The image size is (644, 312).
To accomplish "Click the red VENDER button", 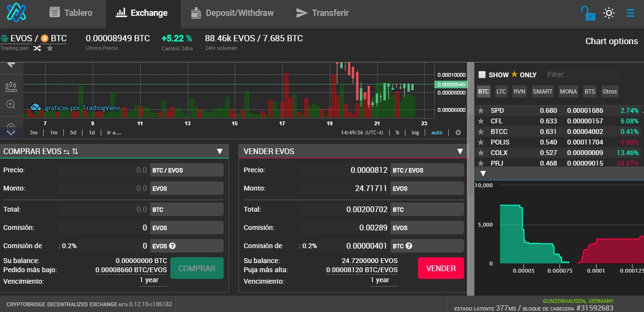I will (x=441, y=268).
